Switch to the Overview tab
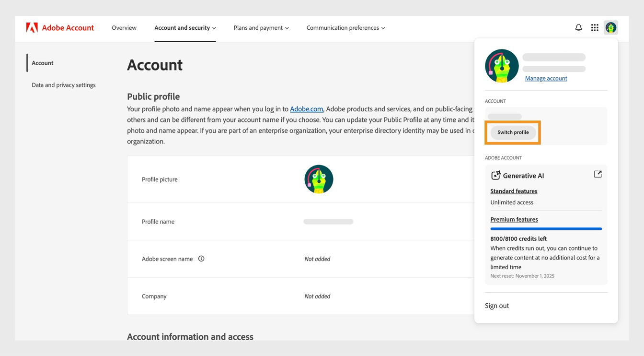Image resolution: width=644 pixels, height=356 pixels. 124,27
